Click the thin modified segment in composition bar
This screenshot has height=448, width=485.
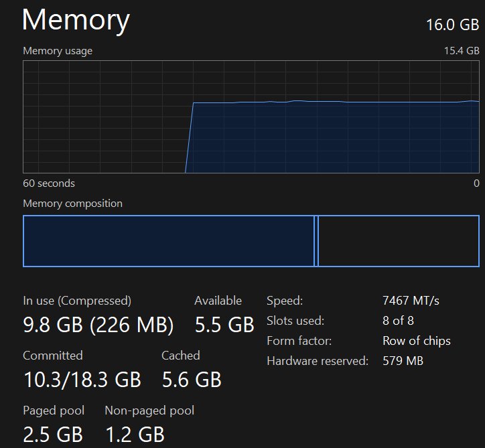click(316, 241)
